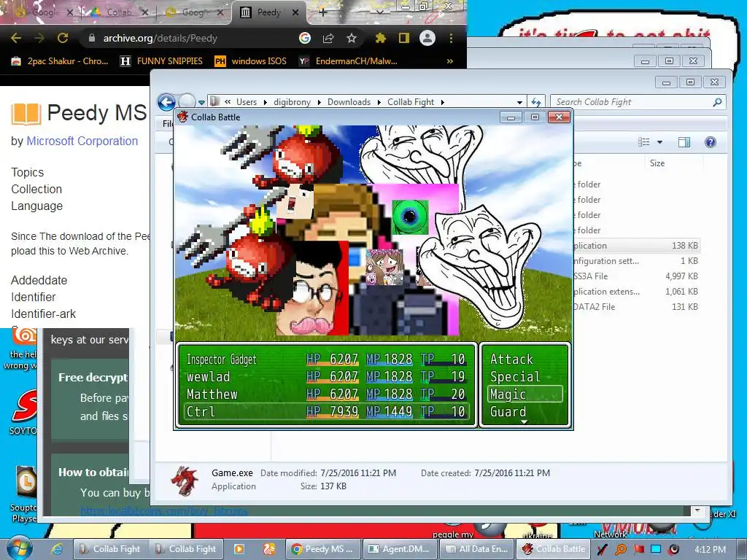Open Chrome tab search dropdown
Image resolution: width=747 pixels, height=560 pixels.
click(x=379, y=12)
